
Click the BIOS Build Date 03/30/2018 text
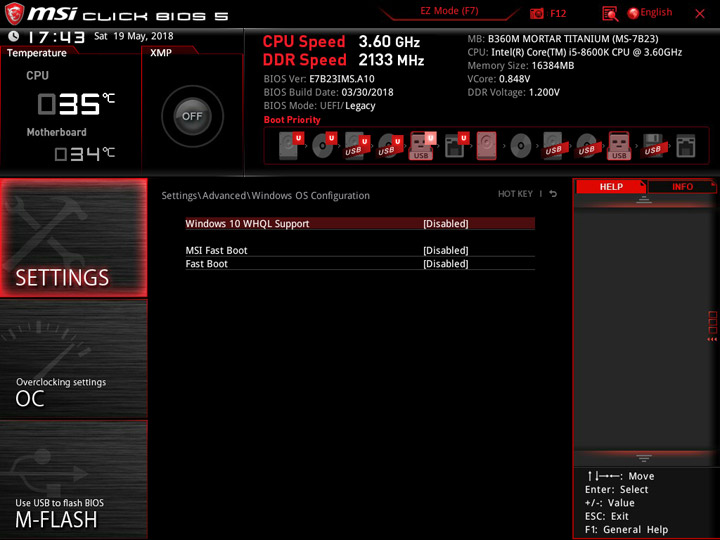point(328,92)
